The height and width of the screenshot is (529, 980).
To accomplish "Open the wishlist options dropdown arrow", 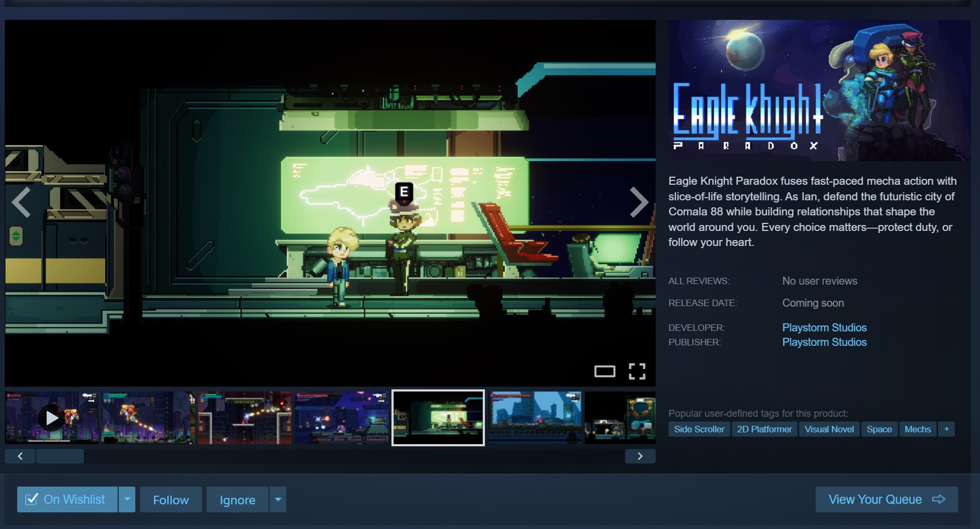I will [127, 499].
